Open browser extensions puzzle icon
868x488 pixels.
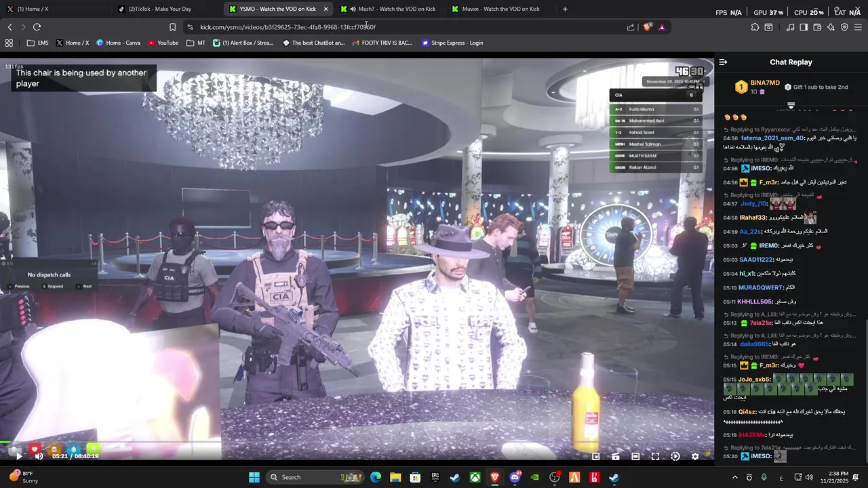point(755,27)
